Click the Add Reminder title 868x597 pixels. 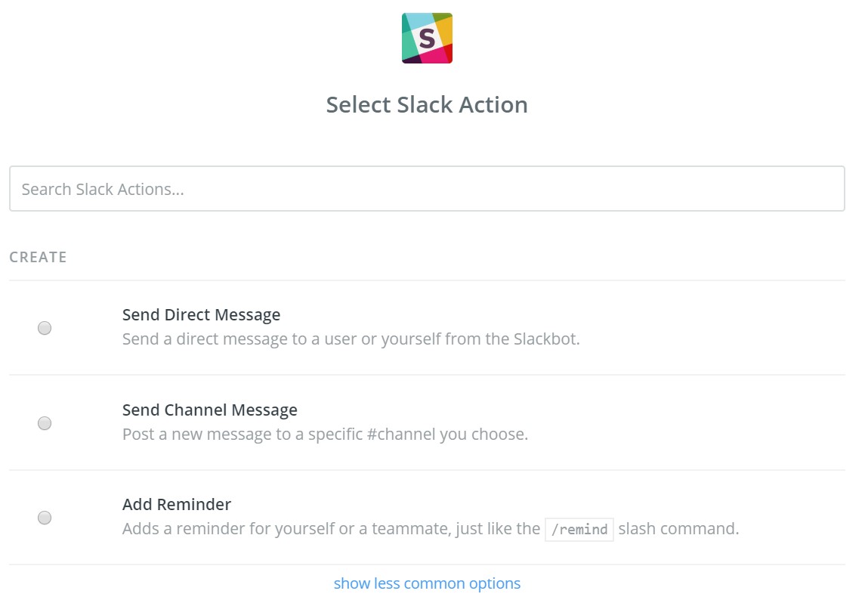pyautogui.click(x=177, y=504)
